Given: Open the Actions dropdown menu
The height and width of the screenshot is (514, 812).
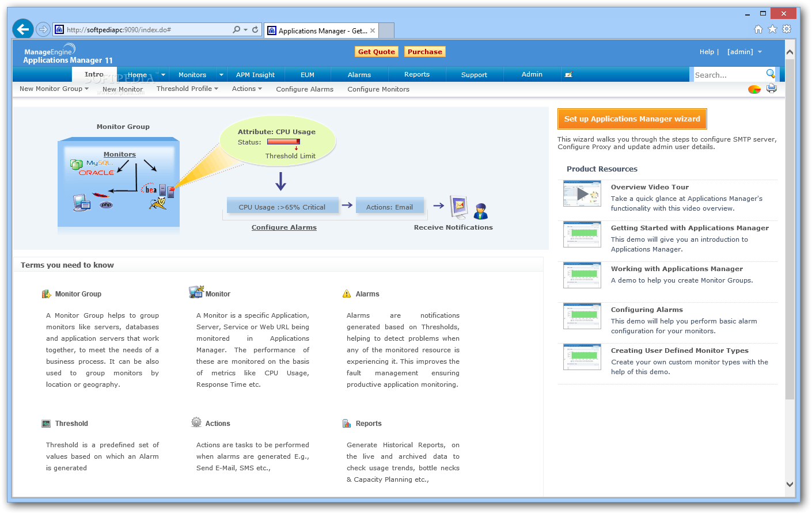Looking at the screenshot, I should point(247,89).
